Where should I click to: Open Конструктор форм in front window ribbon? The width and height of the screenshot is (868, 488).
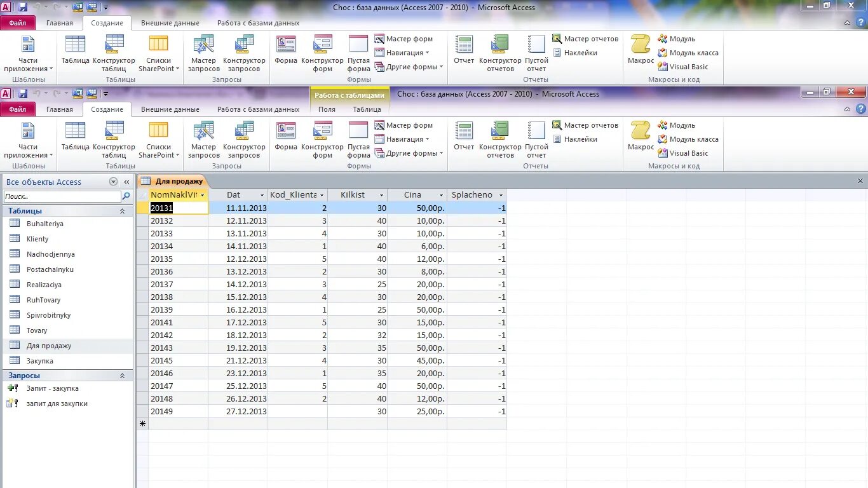pyautogui.click(x=323, y=140)
